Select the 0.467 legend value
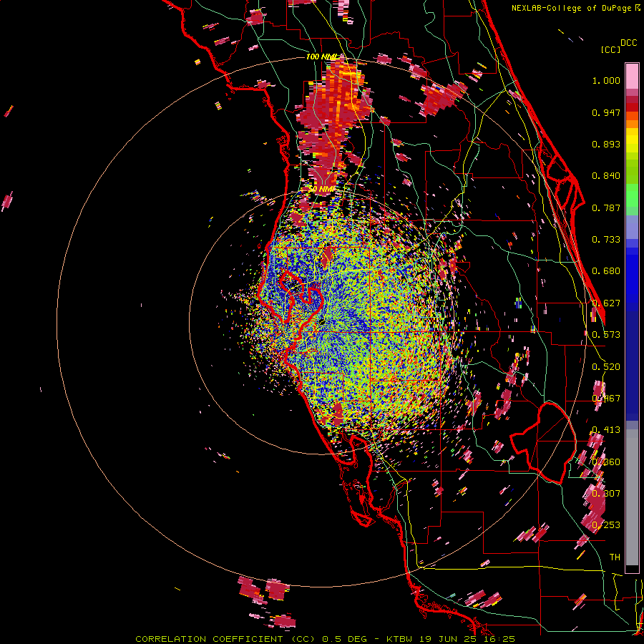Image resolution: width=644 pixels, height=644 pixels. (x=606, y=399)
